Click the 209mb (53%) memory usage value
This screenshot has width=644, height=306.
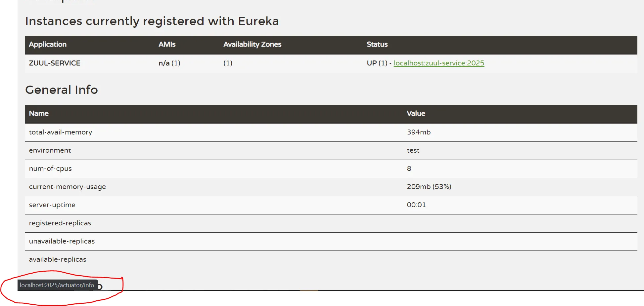[x=429, y=187]
